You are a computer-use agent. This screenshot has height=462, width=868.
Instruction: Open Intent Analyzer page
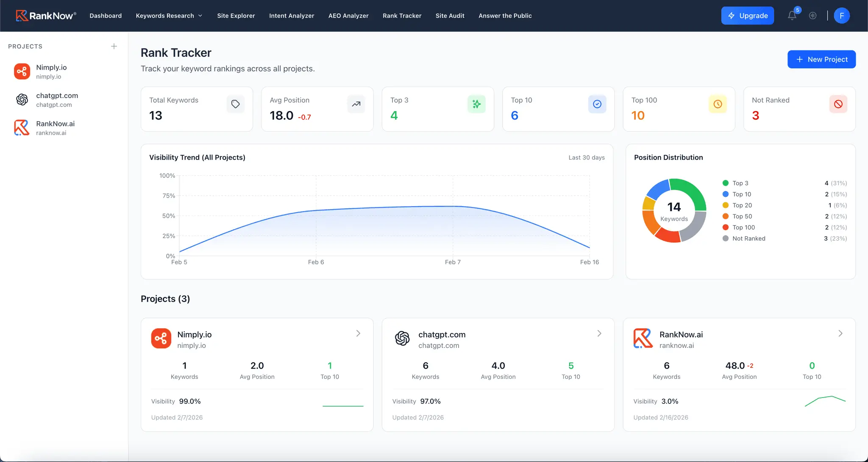coord(292,16)
